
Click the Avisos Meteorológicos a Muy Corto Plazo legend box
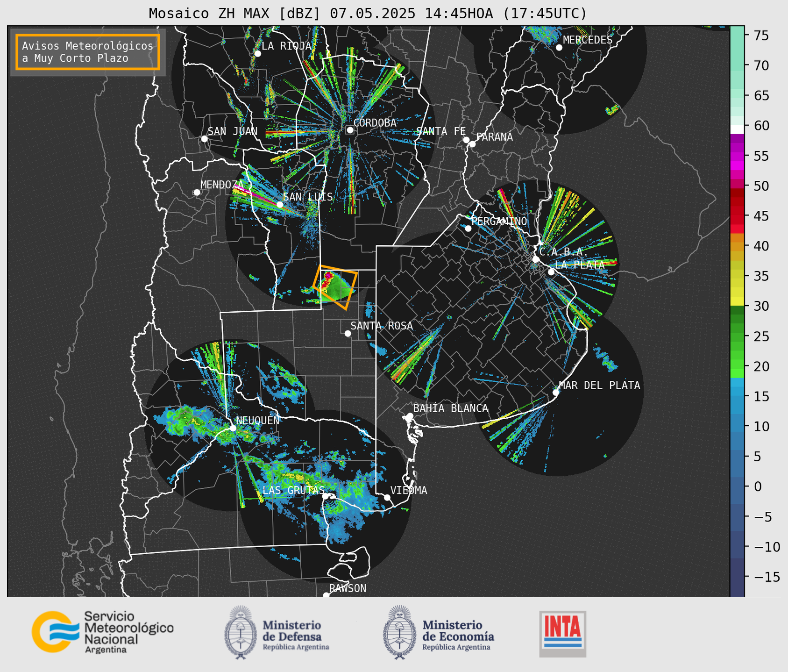click(x=88, y=52)
